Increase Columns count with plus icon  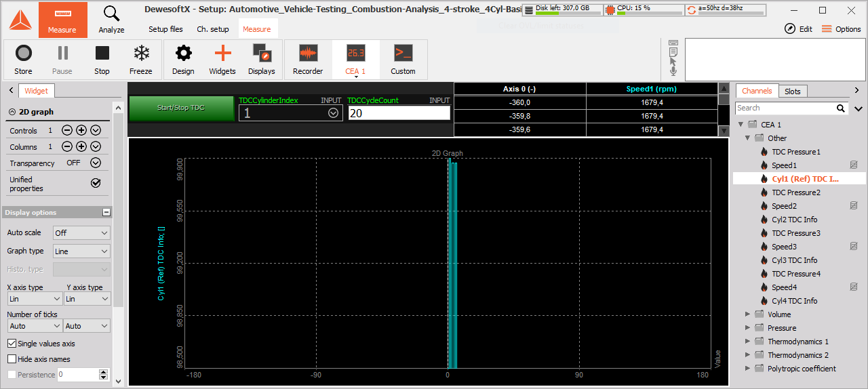[81, 146]
